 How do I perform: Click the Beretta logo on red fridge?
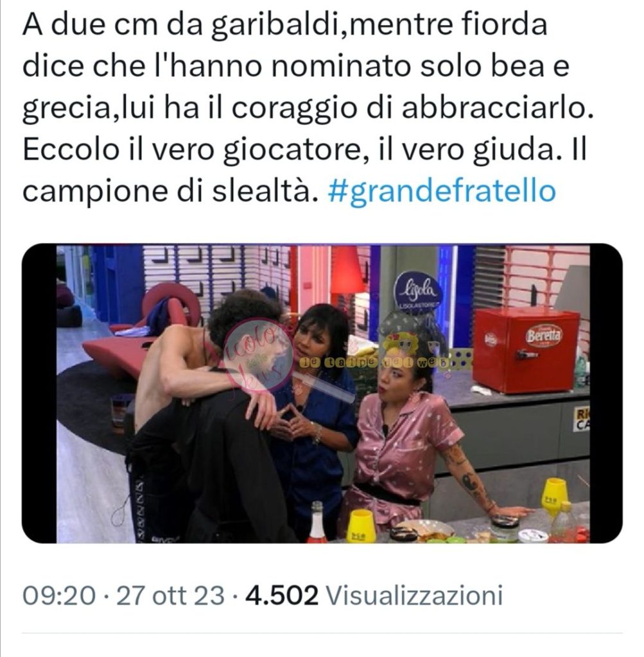click(544, 335)
